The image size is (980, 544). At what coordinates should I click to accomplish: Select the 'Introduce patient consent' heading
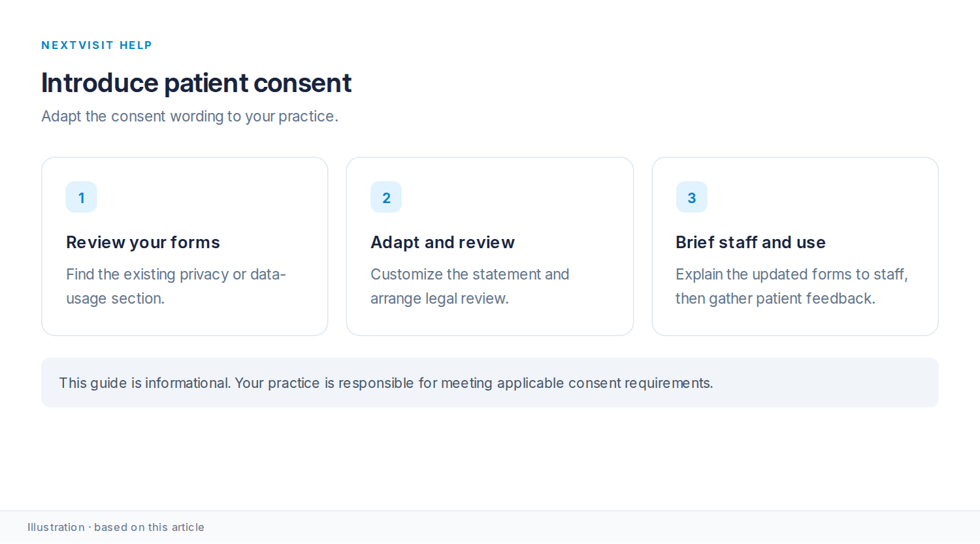tap(196, 83)
